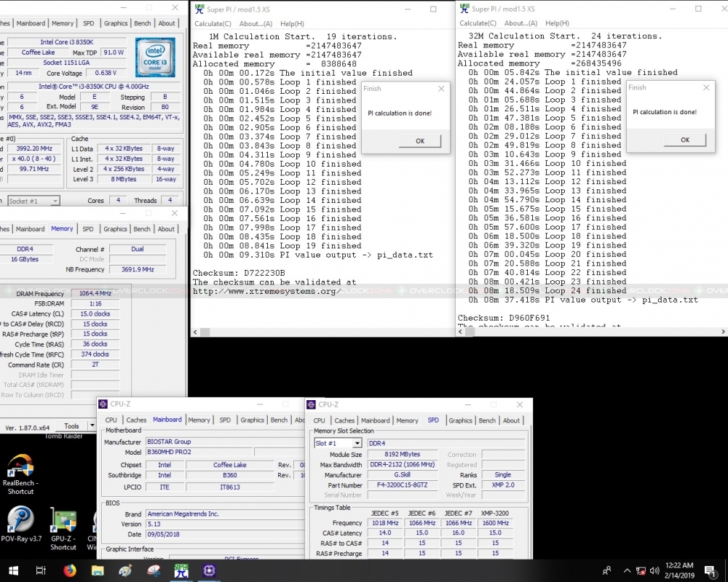Click the Super PI icon in 32M window title
728x582 pixels.
point(464,8)
